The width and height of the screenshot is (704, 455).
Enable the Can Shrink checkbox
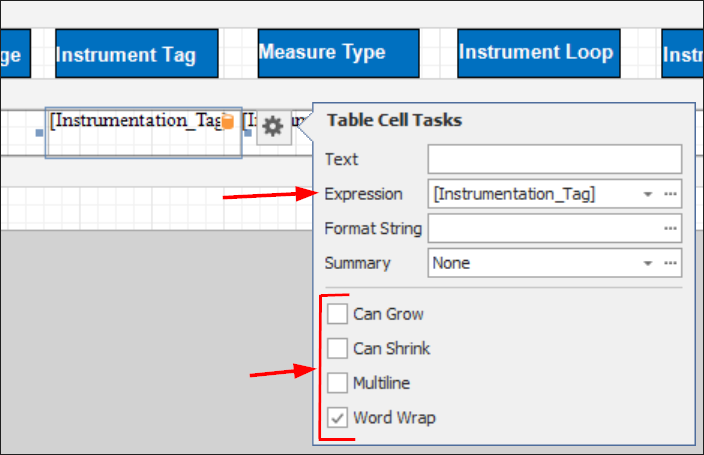(x=337, y=349)
